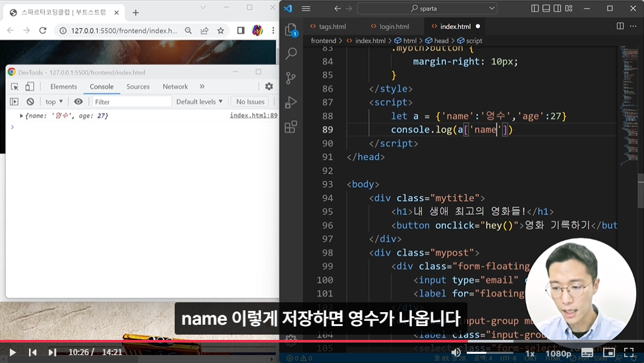Click html breadcrumb segment
Screen dimensions: 644x363
pos(409,41)
